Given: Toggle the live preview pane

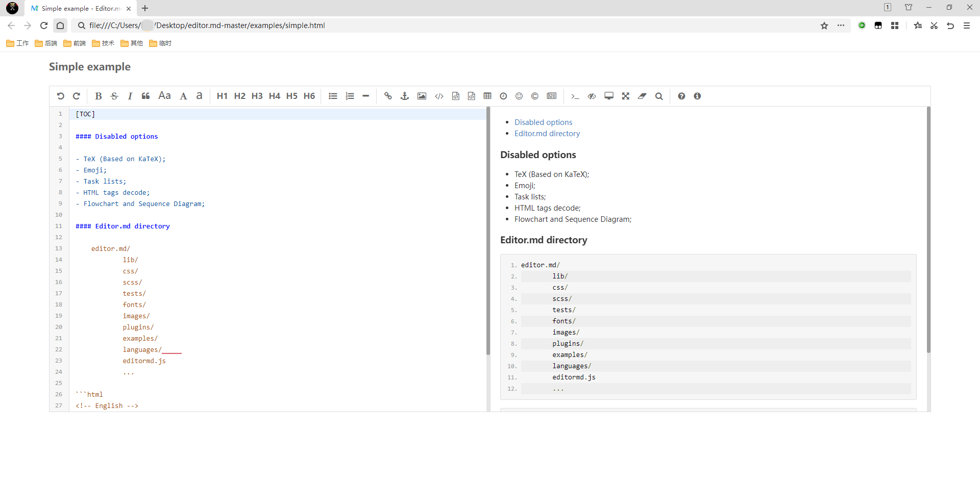Looking at the screenshot, I should [x=592, y=96].
